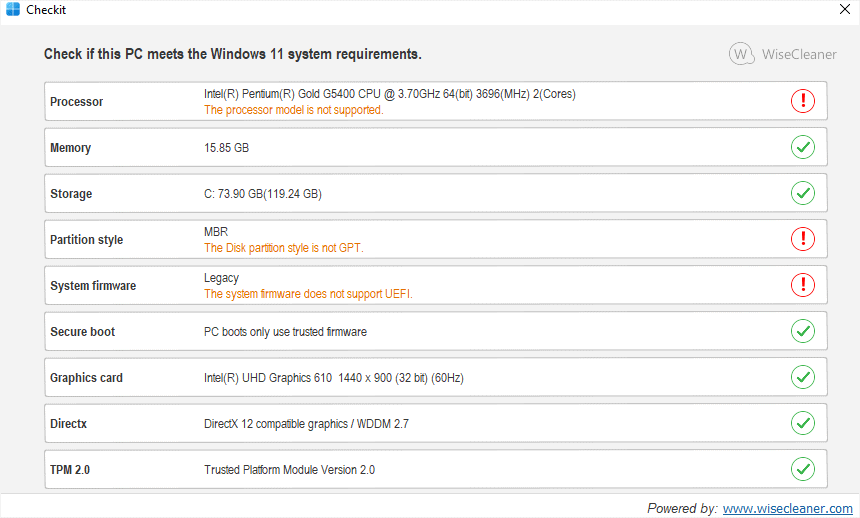Click the Storage green checkmark icon
860x518 pixels.
[803, 193]
